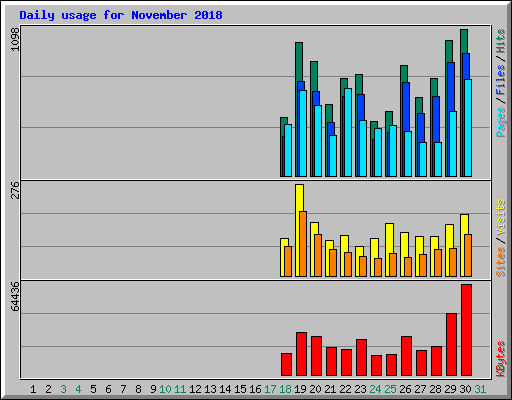The height and width of the screenshot is (400, 512).
Task: Click day 19 on the x-axis
Action: 300,389
